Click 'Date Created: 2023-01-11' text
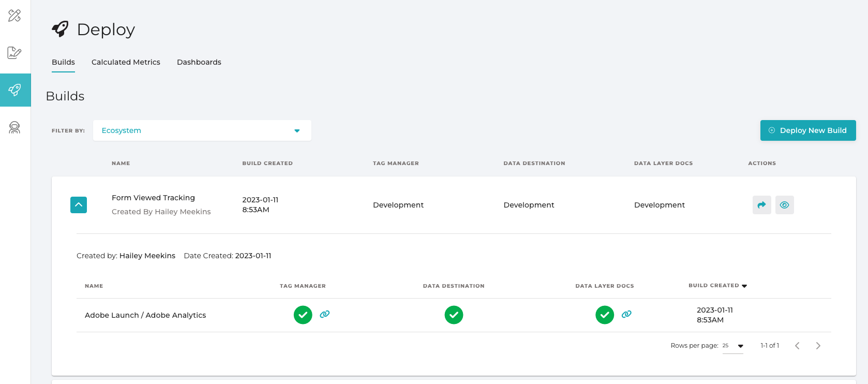This screenshot has width=868, height=384. [x=228, y=256]
